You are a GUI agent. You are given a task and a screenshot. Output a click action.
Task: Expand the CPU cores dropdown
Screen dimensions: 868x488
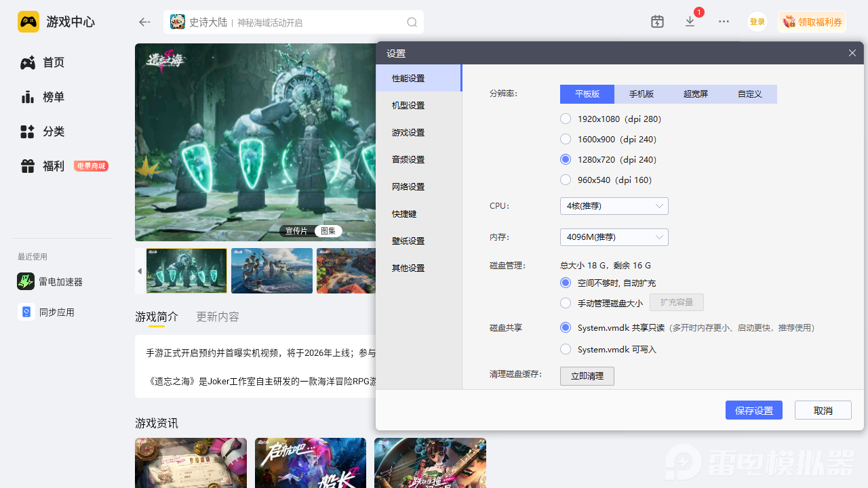pyautogui.click(x=614, y=206)
